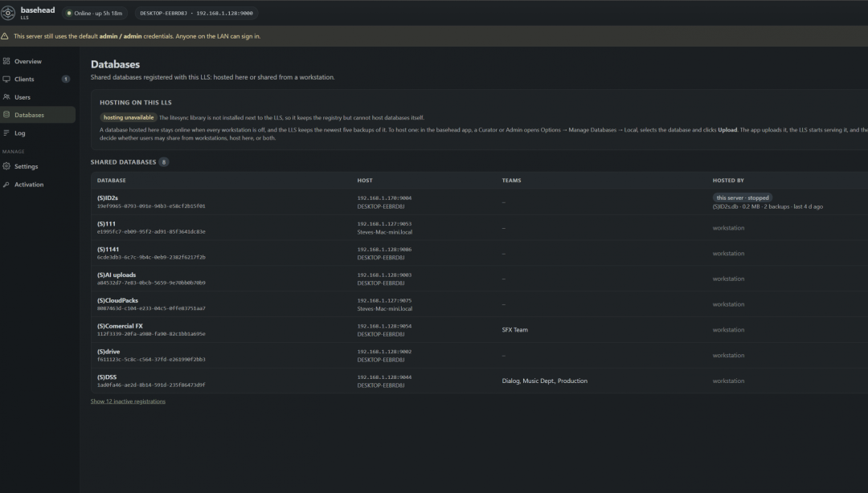Screen dimensions: 868x493
Task: Click the HOSTING ON THIS LLS heading
Action: click(136, 102)
